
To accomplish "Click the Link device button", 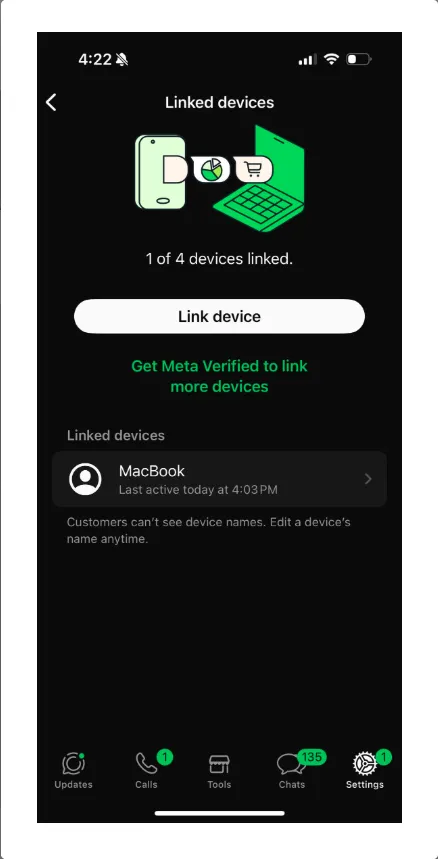I will (x=219, y=316).
